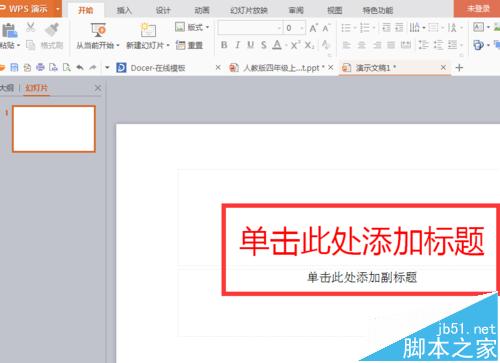Click the clear formatting icon
The height and width of the screenshot is (363, 500).
(x=326, y=45)
